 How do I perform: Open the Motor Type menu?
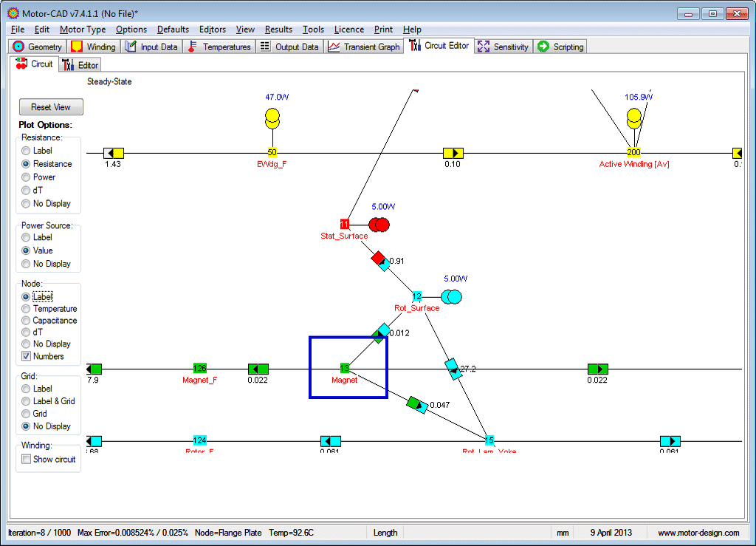[x=83, y=30]
